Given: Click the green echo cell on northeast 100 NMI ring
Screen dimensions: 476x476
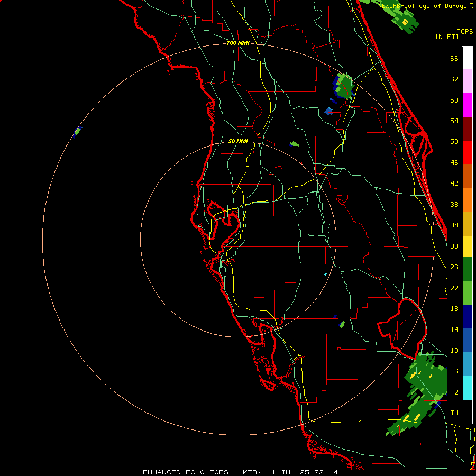Looking at the screenshot, I should [x=344, y=86].
